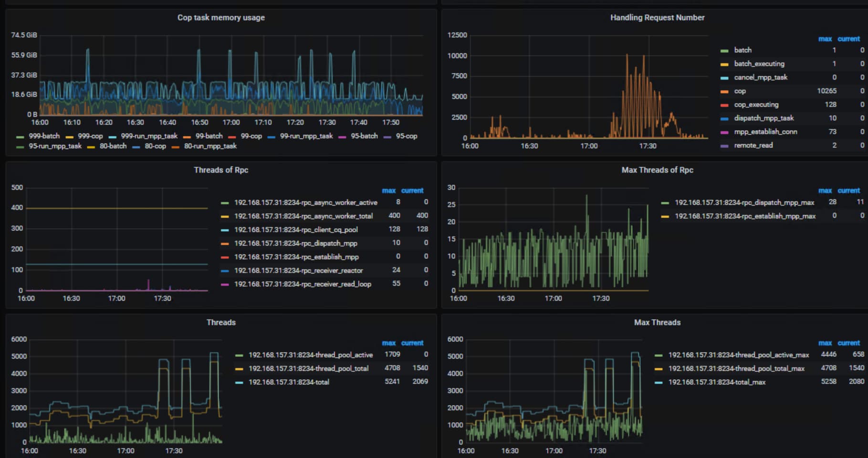Sort Handling Request Number legend by max
The height and width of the screenshot is (458, 868).
pos(825,39)
